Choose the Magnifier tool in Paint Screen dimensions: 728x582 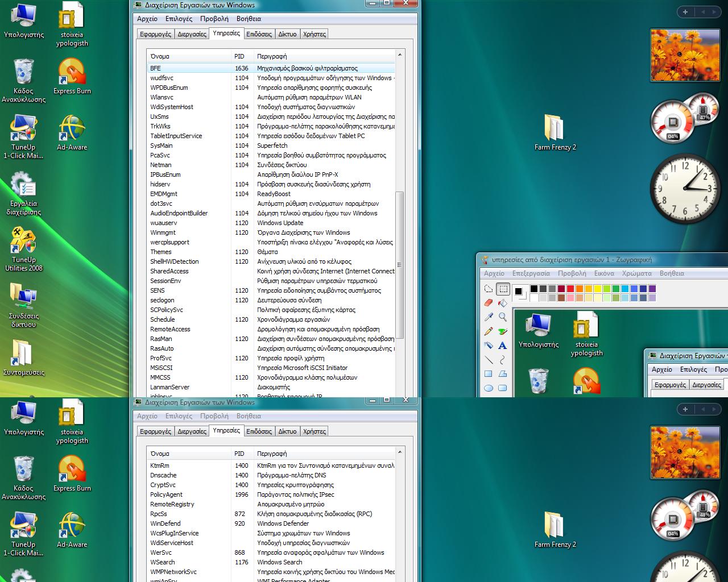[503, 317]
